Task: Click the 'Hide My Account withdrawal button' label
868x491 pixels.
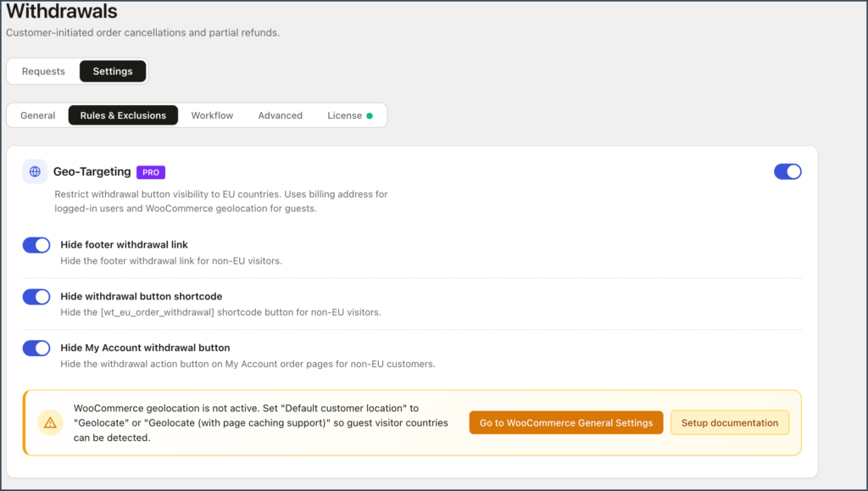Action: [145, 349]
